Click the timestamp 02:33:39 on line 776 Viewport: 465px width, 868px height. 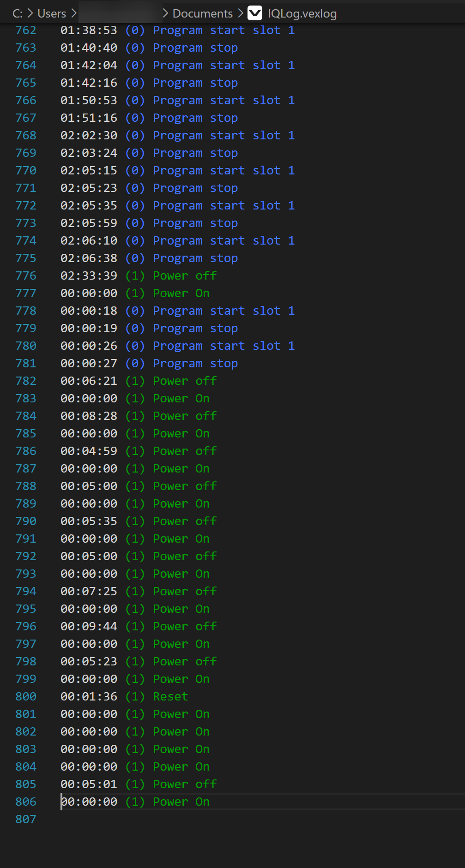click(89, 275)
